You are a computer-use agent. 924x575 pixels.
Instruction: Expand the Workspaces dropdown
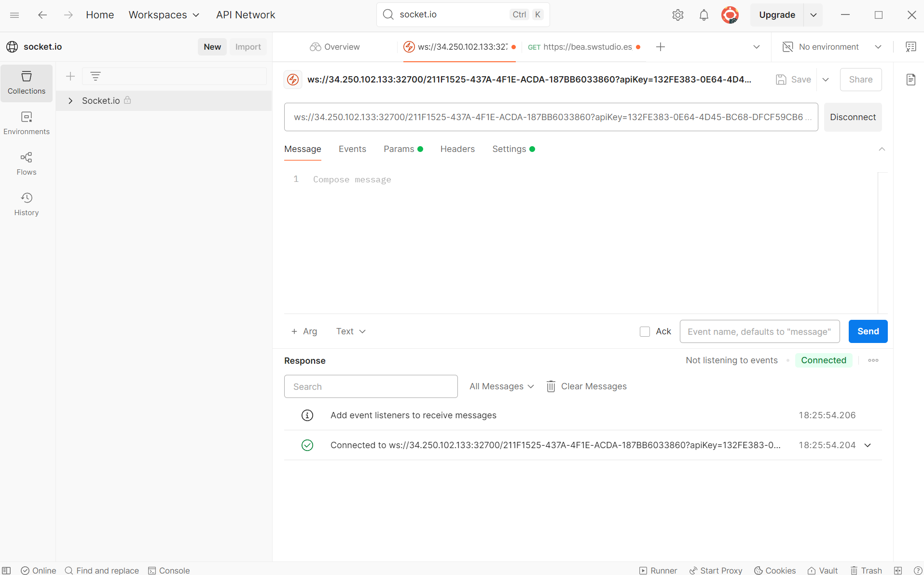coord(164,15)
